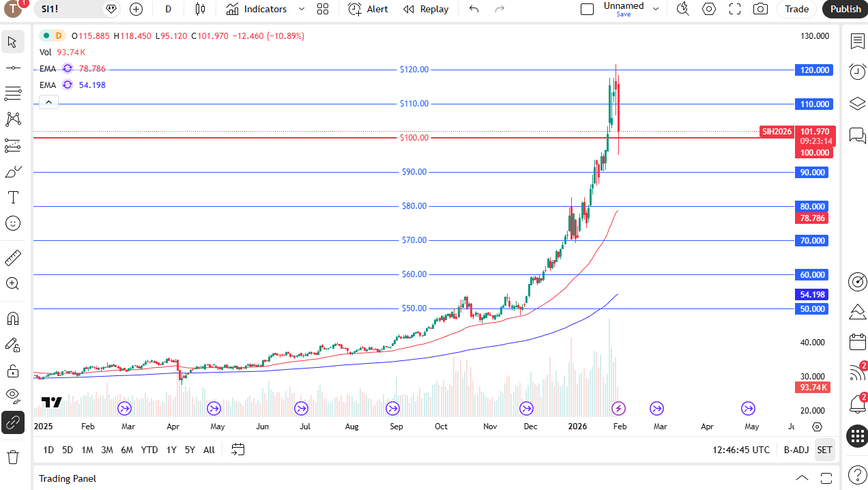
Task: Select the cursor arrow tool
Action: (x=12, y=42)
